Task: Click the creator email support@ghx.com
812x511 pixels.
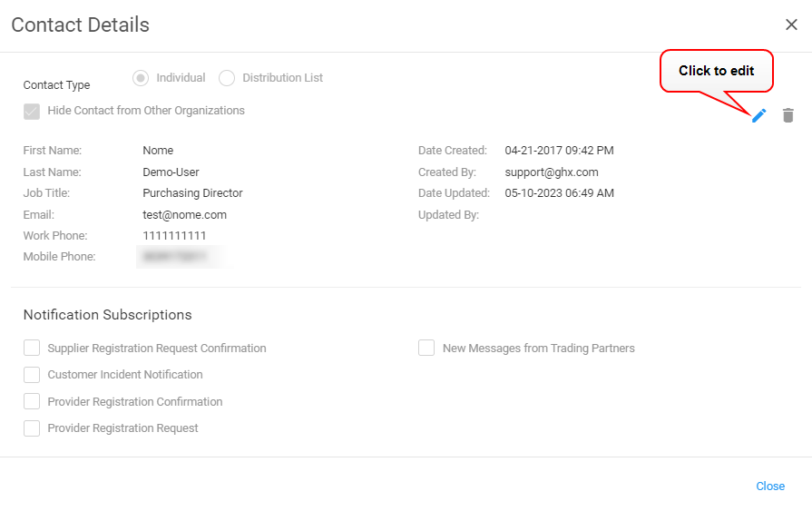Action: 552,172
